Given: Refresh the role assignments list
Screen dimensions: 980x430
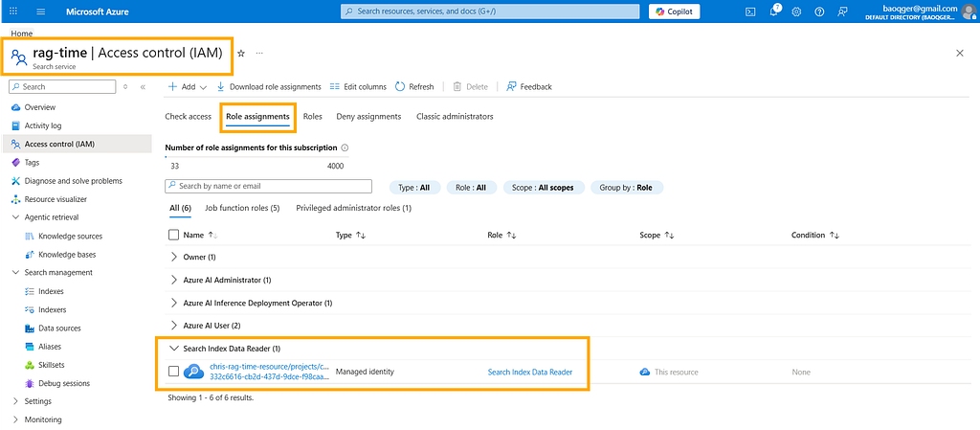Looking at the screenshot, I should tap(414, 87).
